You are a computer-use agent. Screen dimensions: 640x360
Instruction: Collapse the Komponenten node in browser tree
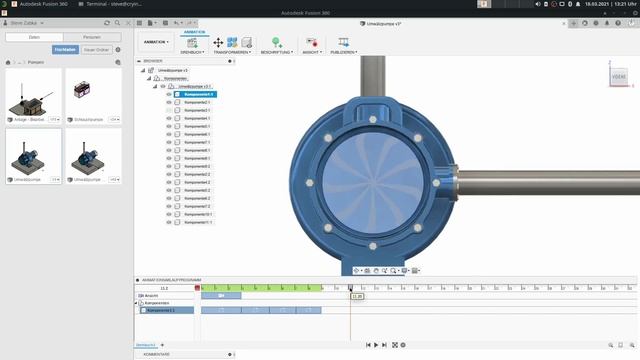(149, 78)
